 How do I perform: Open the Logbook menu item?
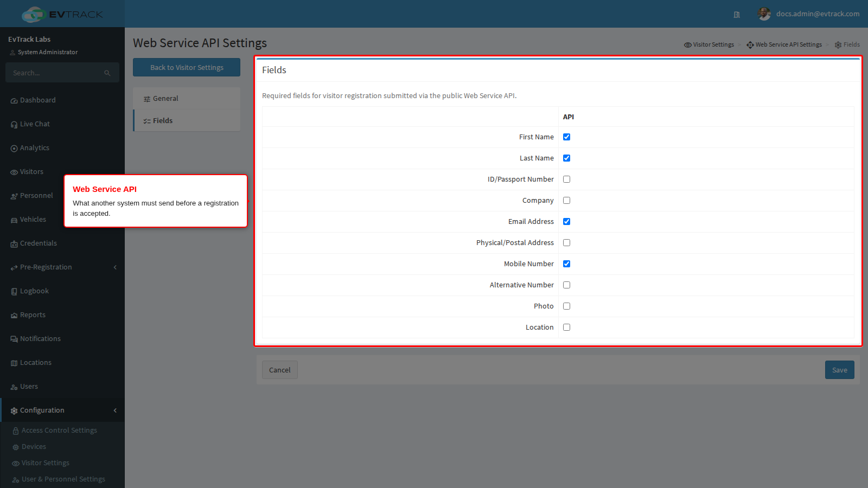click(x=62, y=291)
